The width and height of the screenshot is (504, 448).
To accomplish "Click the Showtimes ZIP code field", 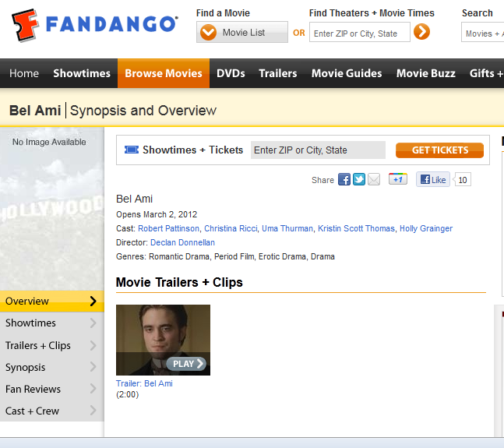I will [x=318, y=150].
